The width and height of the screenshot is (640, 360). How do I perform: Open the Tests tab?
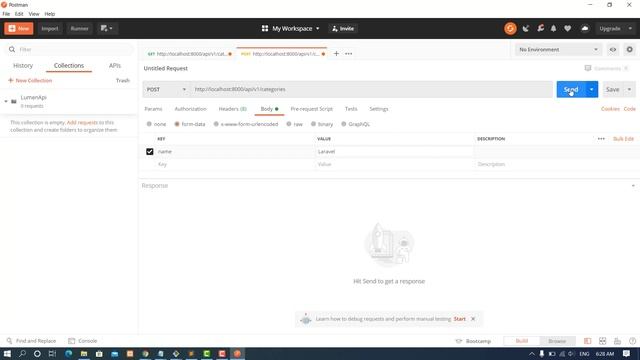(351, 109)
